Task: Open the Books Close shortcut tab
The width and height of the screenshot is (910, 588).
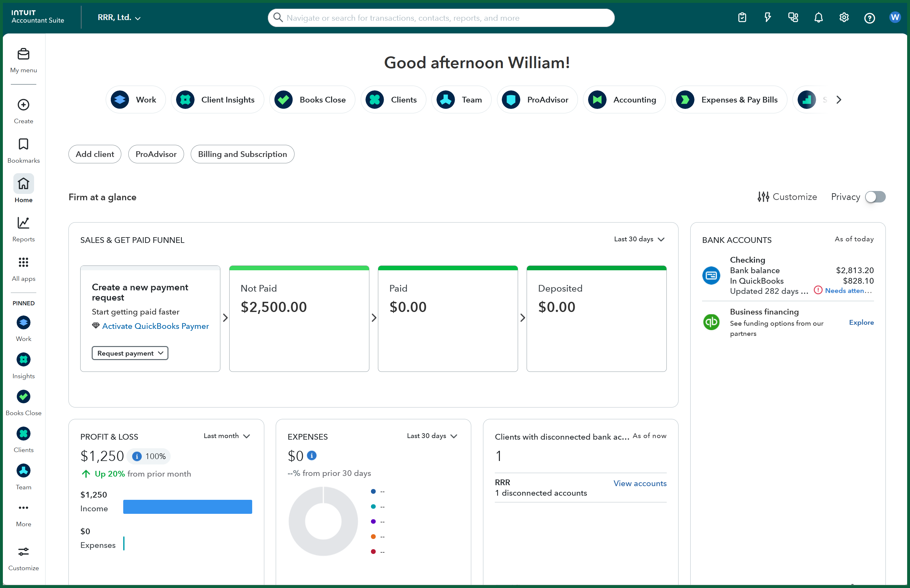Action: [x=312, y=100]
